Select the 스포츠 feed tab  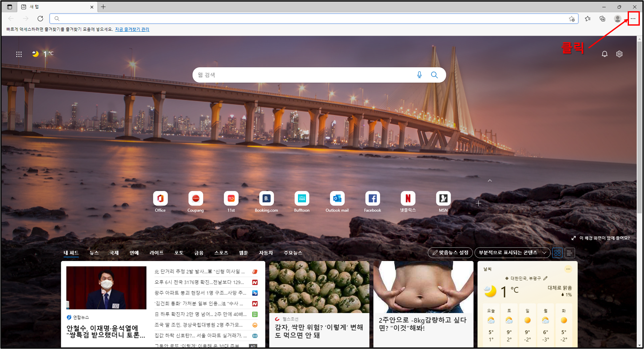221,253
